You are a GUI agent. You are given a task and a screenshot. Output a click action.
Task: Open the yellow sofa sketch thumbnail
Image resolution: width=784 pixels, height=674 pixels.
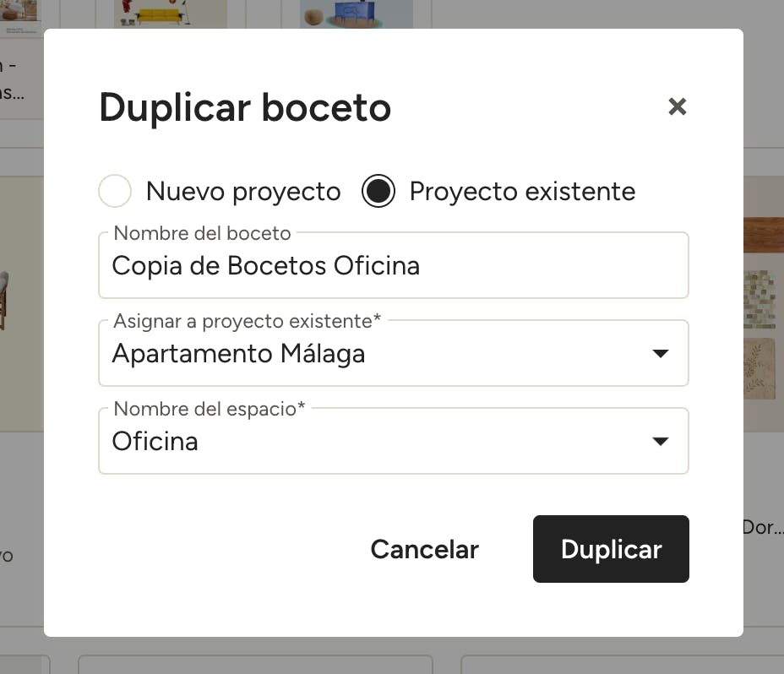171,14
